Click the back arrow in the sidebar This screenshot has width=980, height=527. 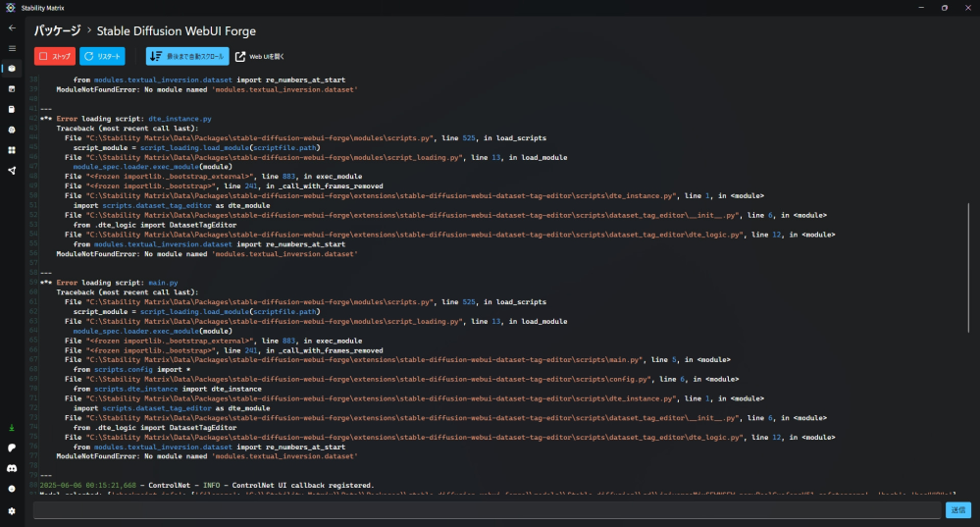pyautogui.click(x=12, y=28)
